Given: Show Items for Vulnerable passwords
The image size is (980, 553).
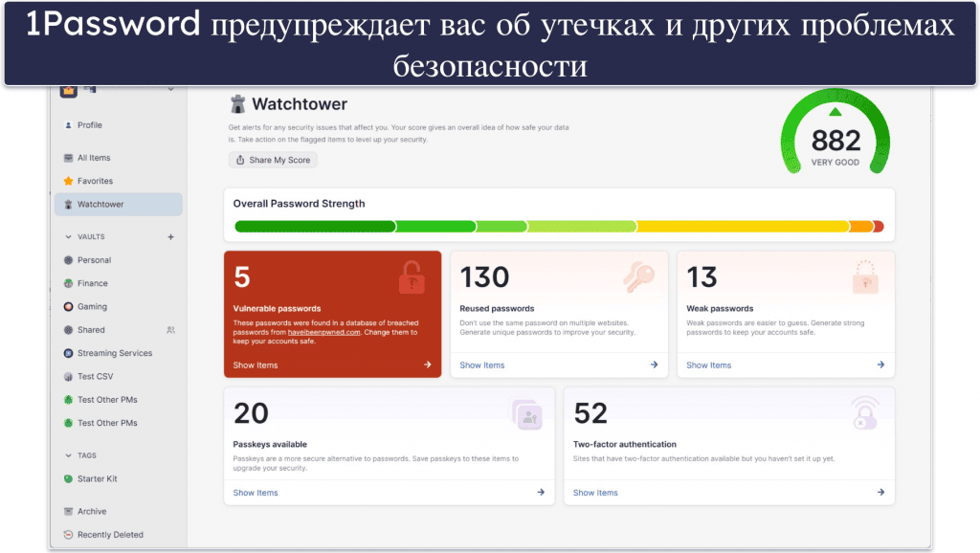Looking at the screenshot, I should 256,365.
